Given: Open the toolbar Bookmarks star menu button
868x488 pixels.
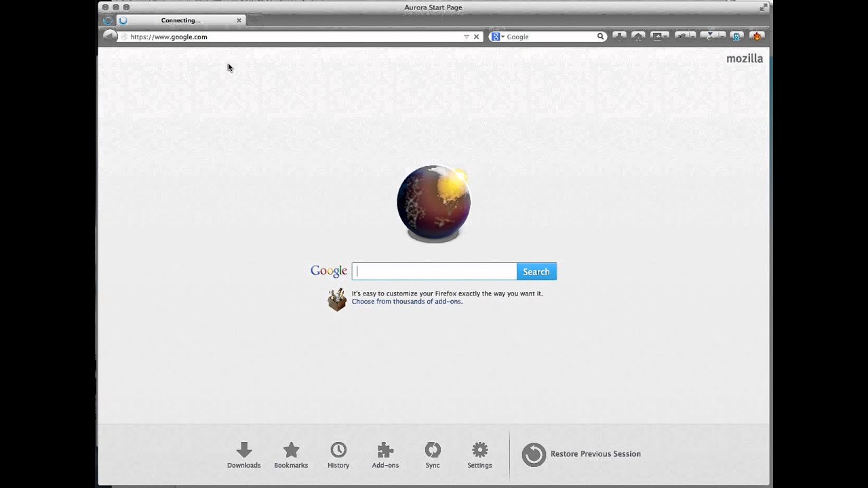Looking at the screenshot, I should pyautogui.click(x=659, y=36).
